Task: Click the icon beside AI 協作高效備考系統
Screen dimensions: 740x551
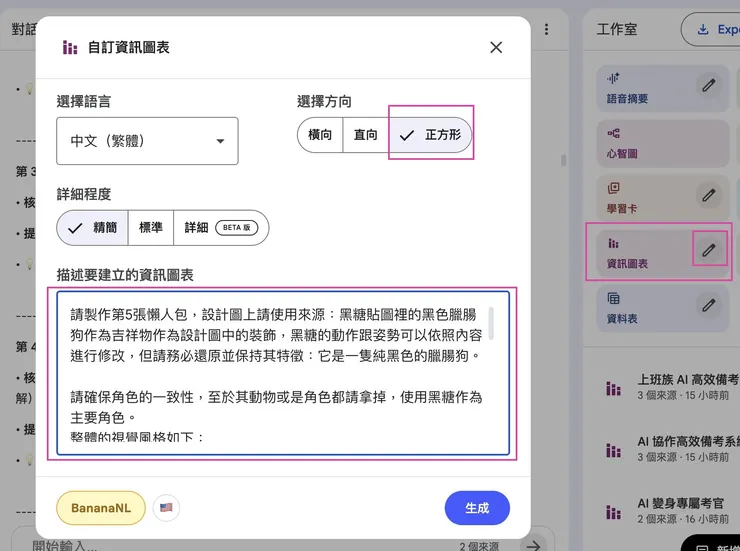Action: 613,451
